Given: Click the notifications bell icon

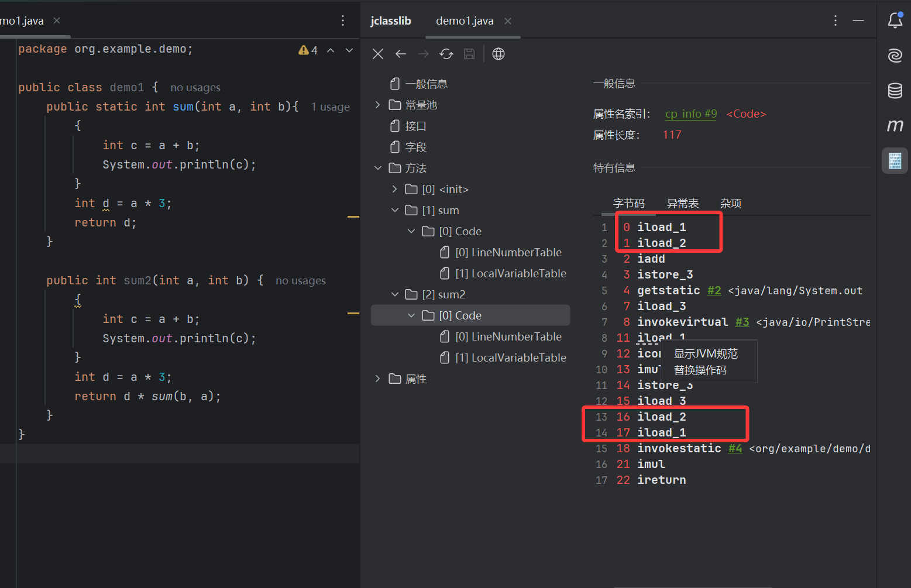Looking at the screenshot, I should click(x=895, y=19).
